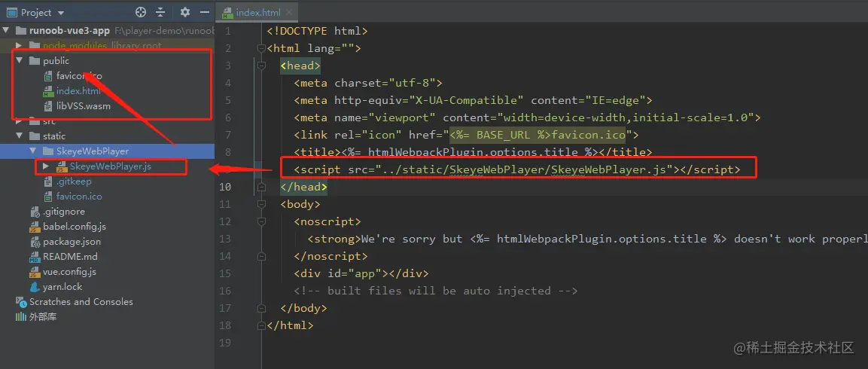Click the X-UA-Compatible meta line
The image size is (868, 369).
point(474,100)
